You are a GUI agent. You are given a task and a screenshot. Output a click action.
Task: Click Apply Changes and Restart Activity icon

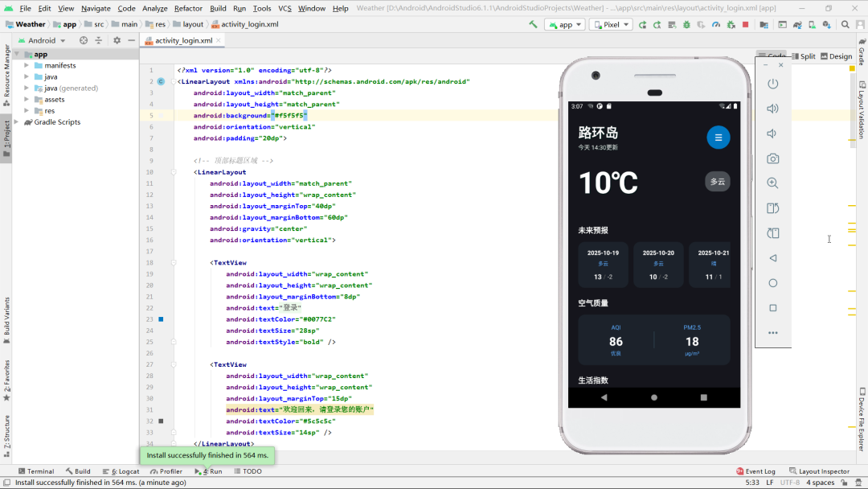pyautogui.click(x=657, y=24)
